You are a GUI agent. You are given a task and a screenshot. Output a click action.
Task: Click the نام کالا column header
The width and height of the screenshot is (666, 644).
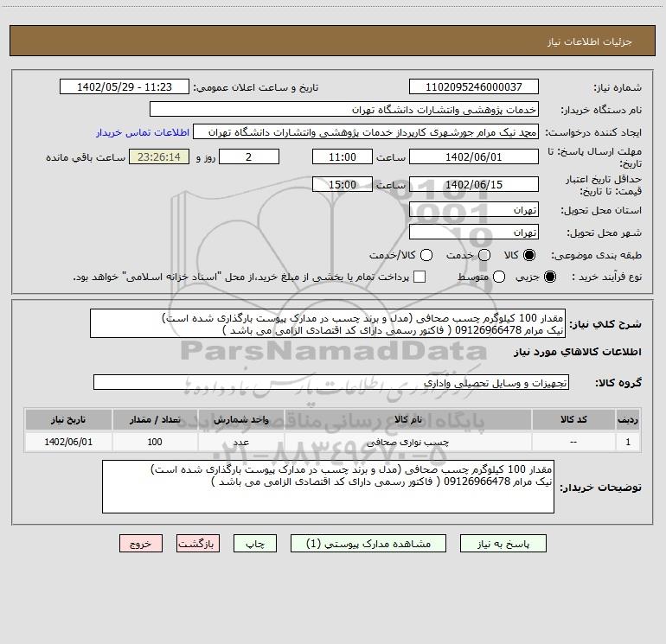[407, 420]
